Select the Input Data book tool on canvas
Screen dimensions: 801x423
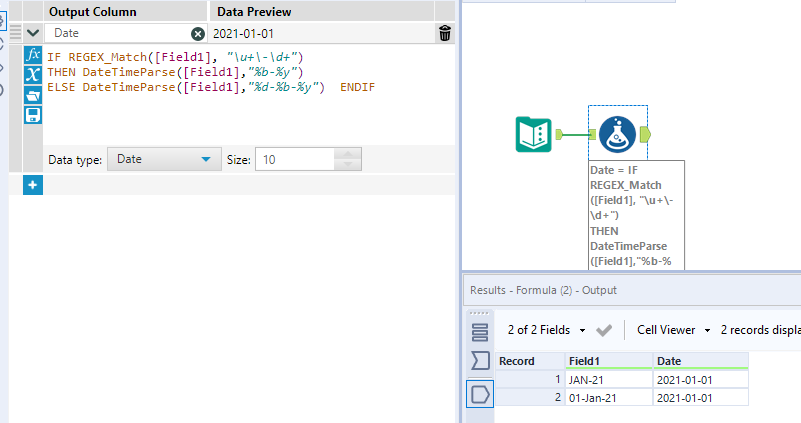tap(533, 134)
